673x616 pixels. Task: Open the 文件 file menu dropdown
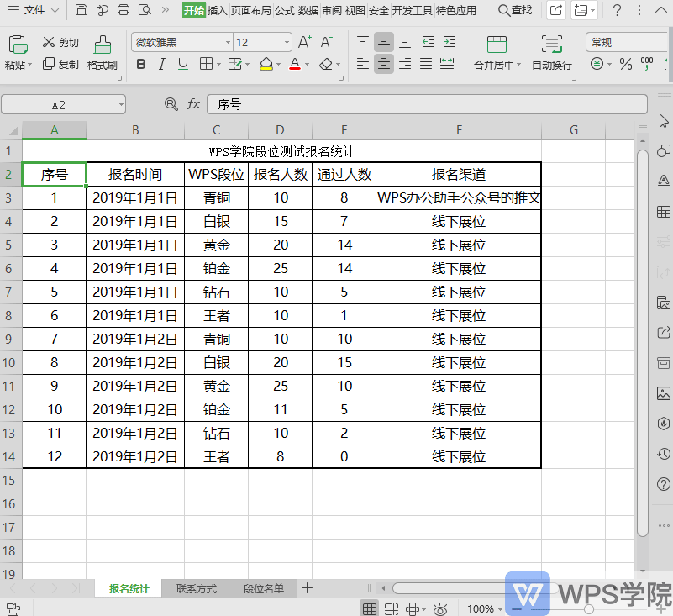33,10
